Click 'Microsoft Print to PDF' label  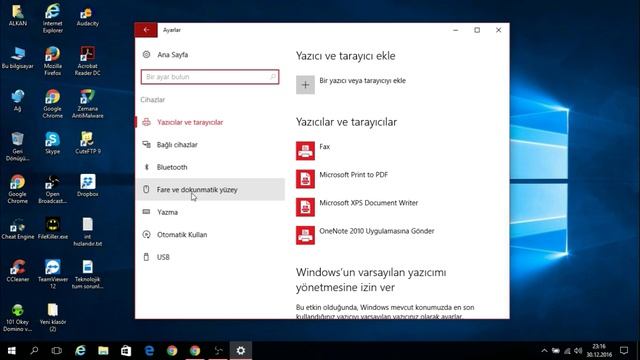point(353,175)
